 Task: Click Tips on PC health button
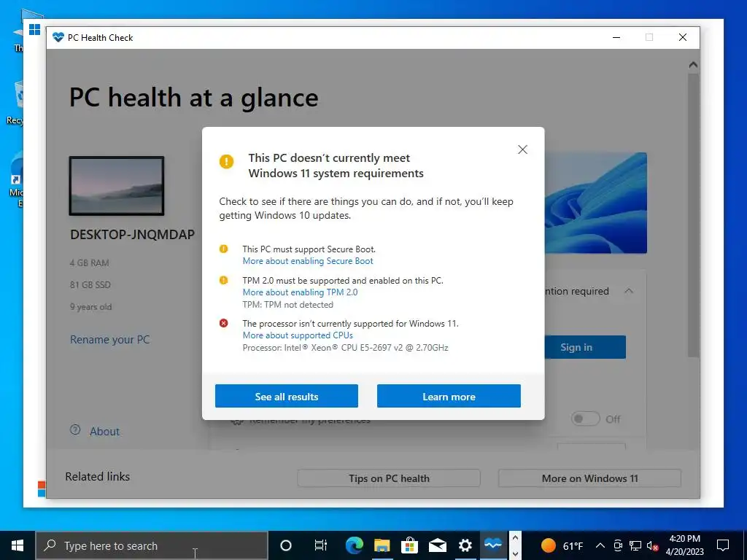coord(389,478)
